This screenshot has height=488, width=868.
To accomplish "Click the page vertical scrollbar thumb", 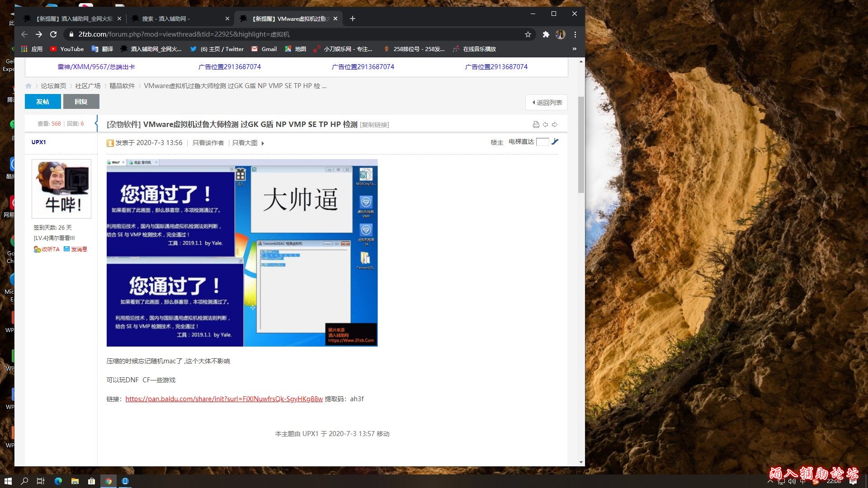I will (x=581, y=145).
